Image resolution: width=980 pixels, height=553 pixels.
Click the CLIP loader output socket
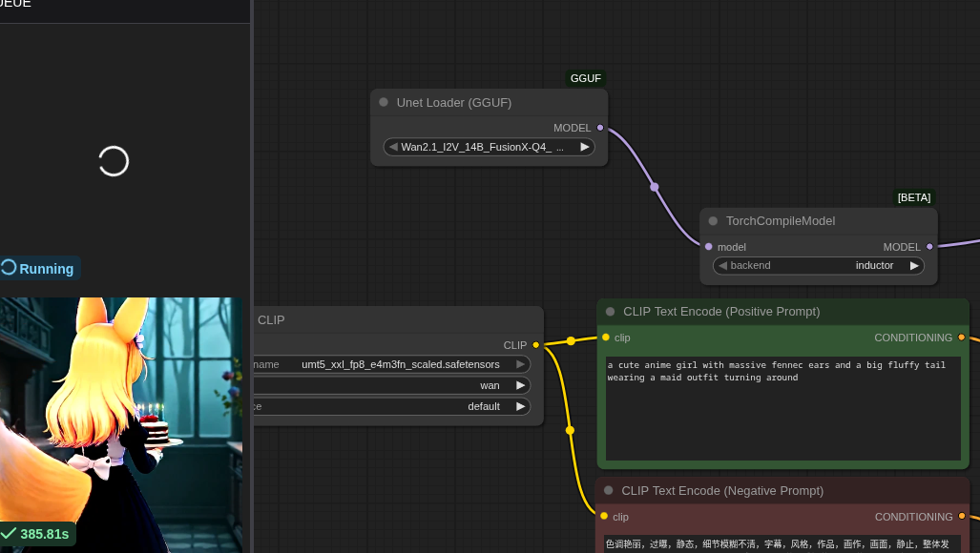click(535, 345)
